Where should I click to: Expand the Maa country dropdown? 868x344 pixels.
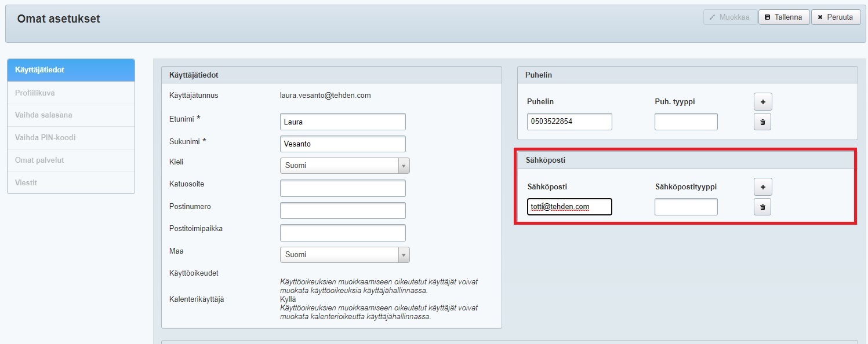pos(345,255)
